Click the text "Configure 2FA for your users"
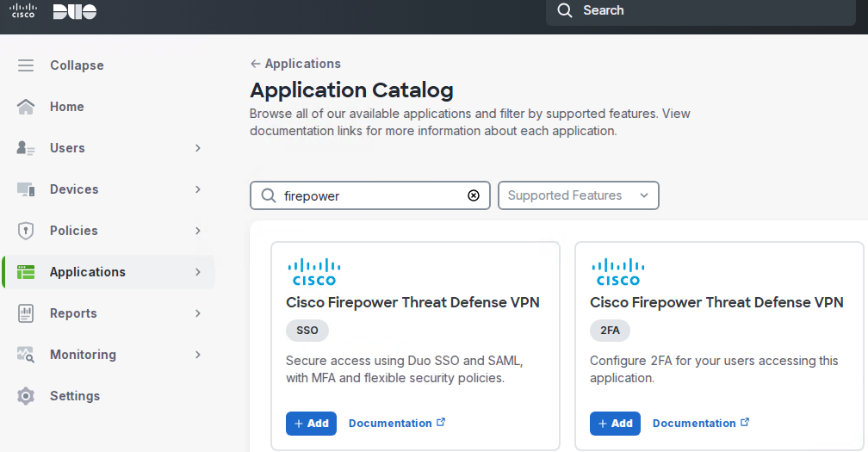 coord(672,361)
